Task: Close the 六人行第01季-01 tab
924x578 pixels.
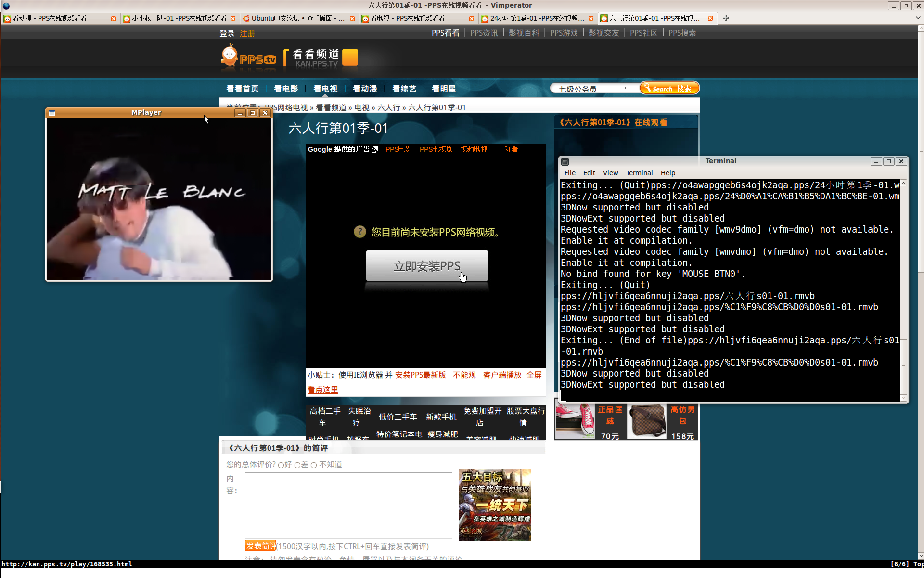Action: coord(710,19)
